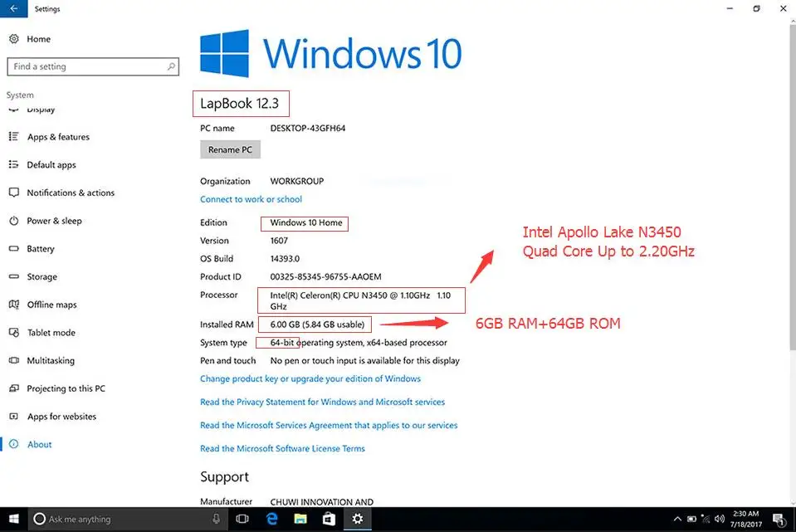Open Storage settings page
Screen dimensions: 796x532
(42, 276)
